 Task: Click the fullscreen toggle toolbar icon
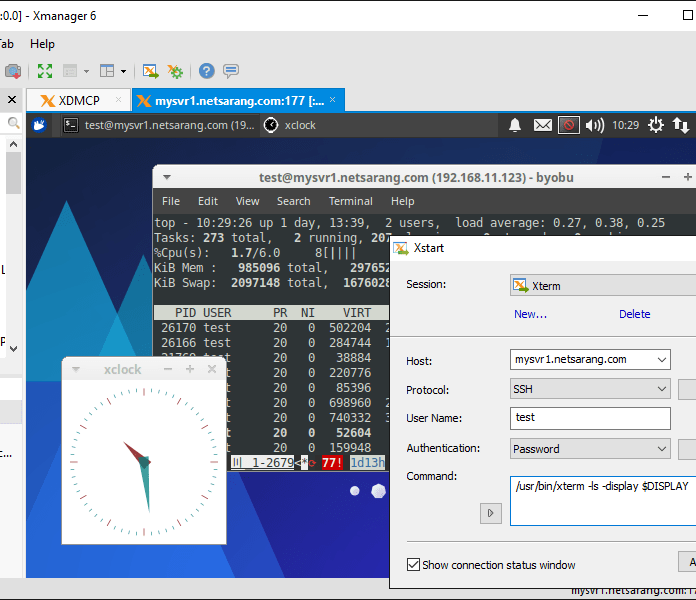click(x=45, y=71)
